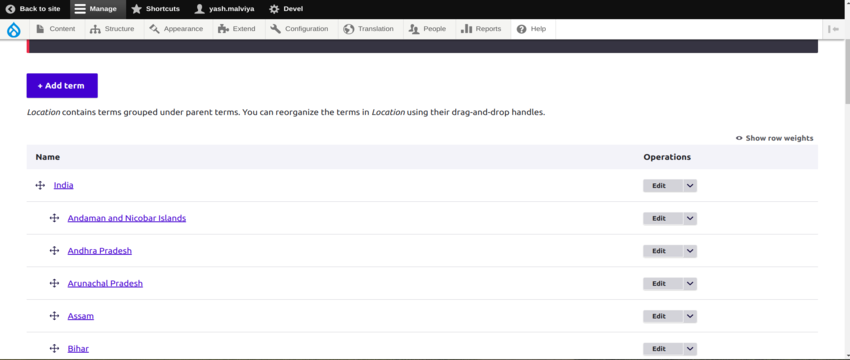Open the Appearance menu label

pos(183,29)
